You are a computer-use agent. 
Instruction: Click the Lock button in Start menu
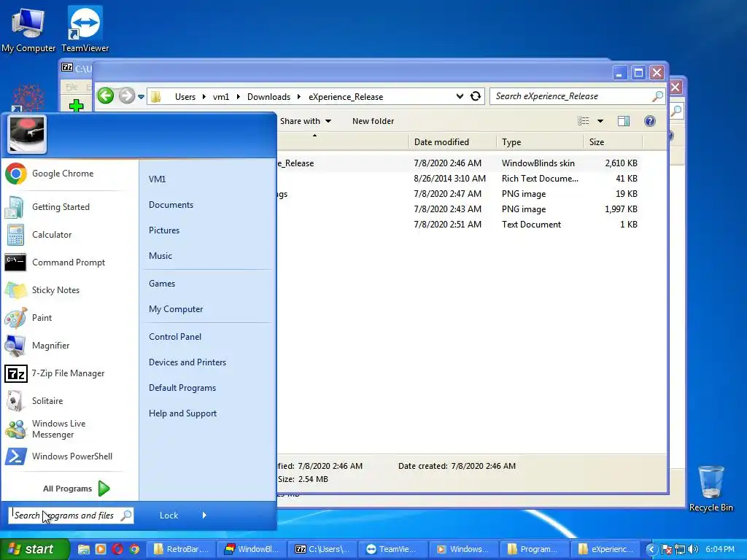tap(169, 516)
